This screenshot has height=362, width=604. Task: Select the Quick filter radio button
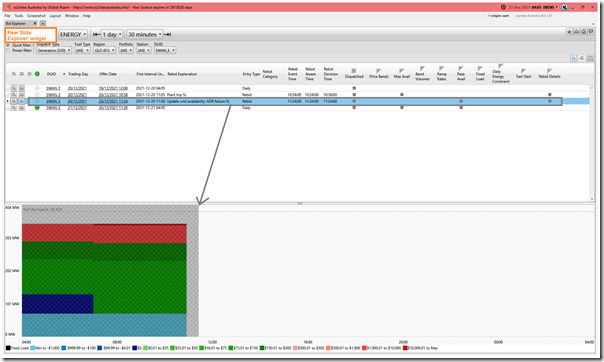(x=8, y=45)
